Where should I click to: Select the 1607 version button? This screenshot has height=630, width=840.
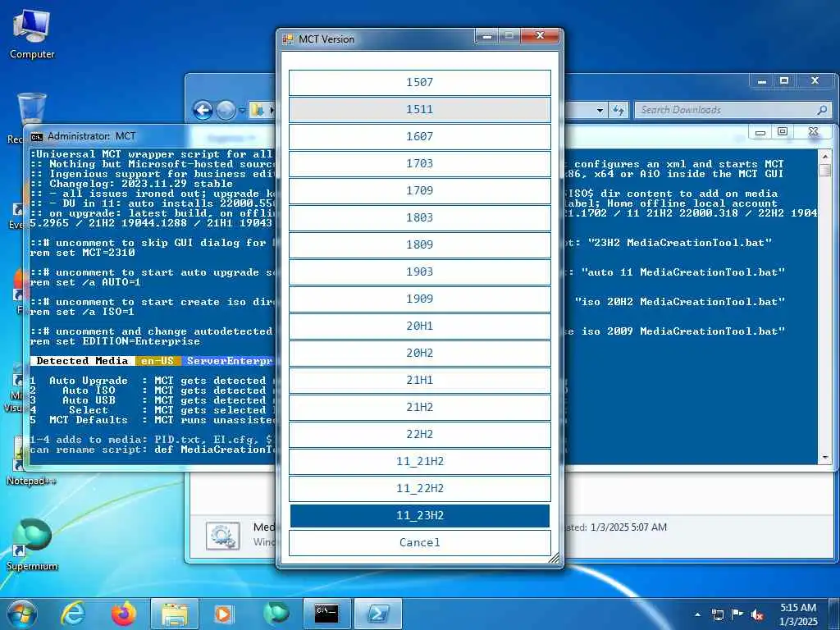419,137
